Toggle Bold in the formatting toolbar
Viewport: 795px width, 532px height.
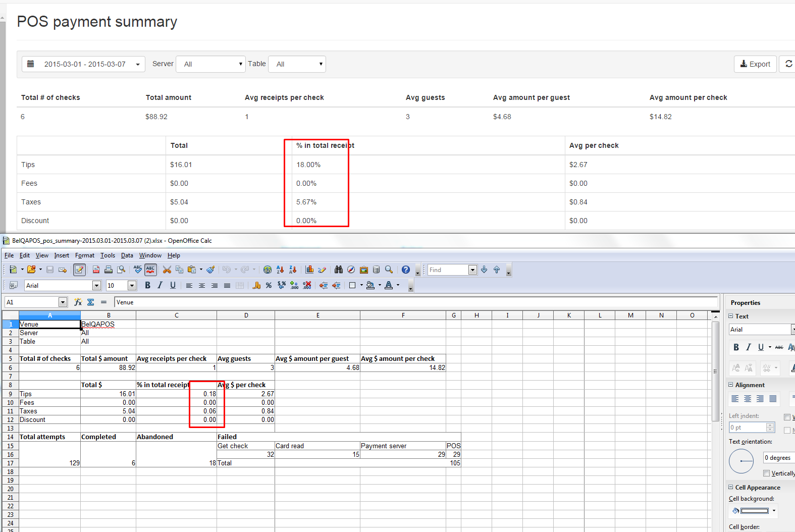pos(147,286)
